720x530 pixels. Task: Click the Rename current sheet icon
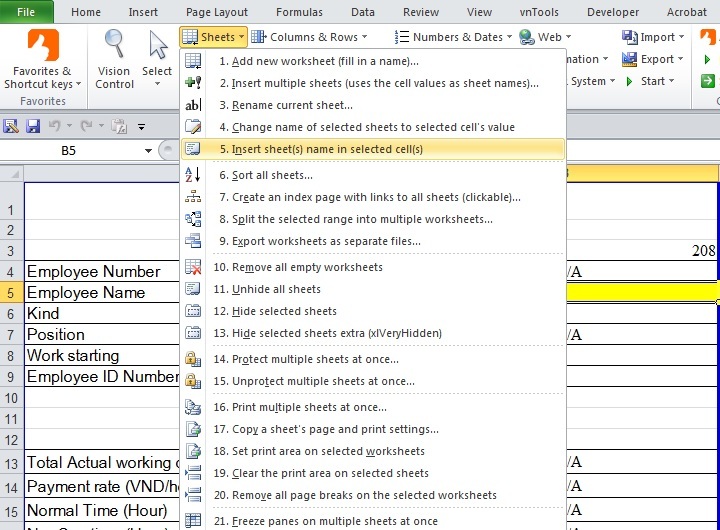click(193, 105)
